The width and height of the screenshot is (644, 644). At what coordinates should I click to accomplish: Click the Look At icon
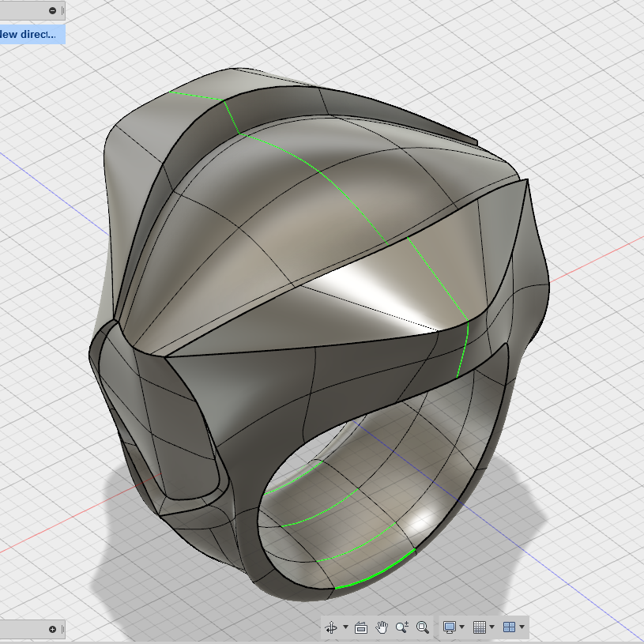click(x=361, y=627)
